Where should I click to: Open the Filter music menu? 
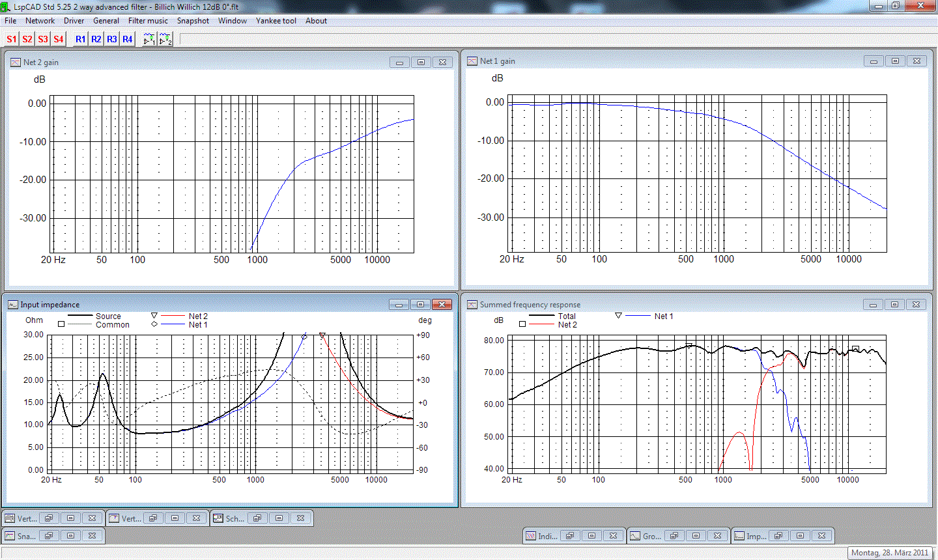click(x=148, y=21)
